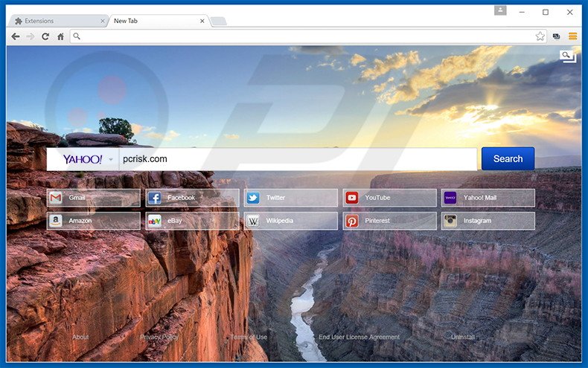The image size is (588, 368).
Task: Open the About link in the footer
Action: click(x=80, y=337)
